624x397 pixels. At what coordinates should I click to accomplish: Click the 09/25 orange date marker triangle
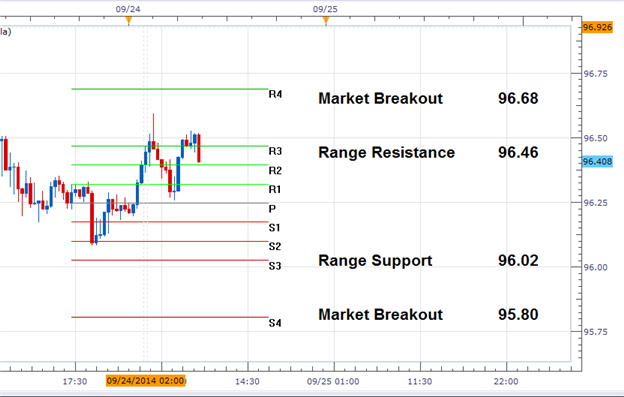(326, 20)
